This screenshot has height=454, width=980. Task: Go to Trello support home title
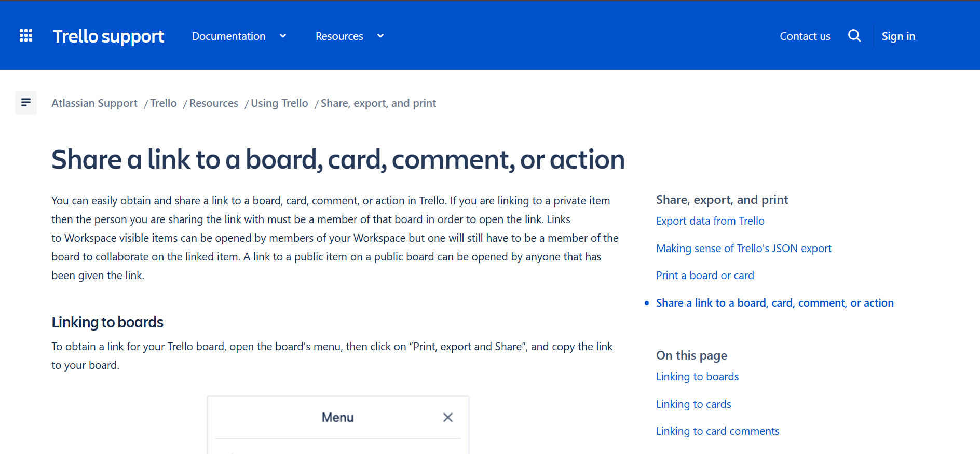(108, 36)
